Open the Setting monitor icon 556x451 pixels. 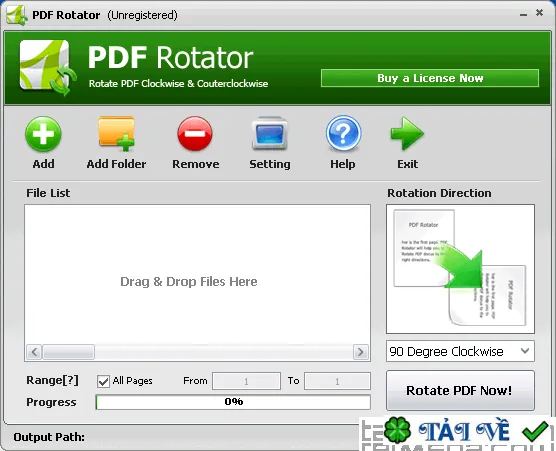[x=269, y=133]
